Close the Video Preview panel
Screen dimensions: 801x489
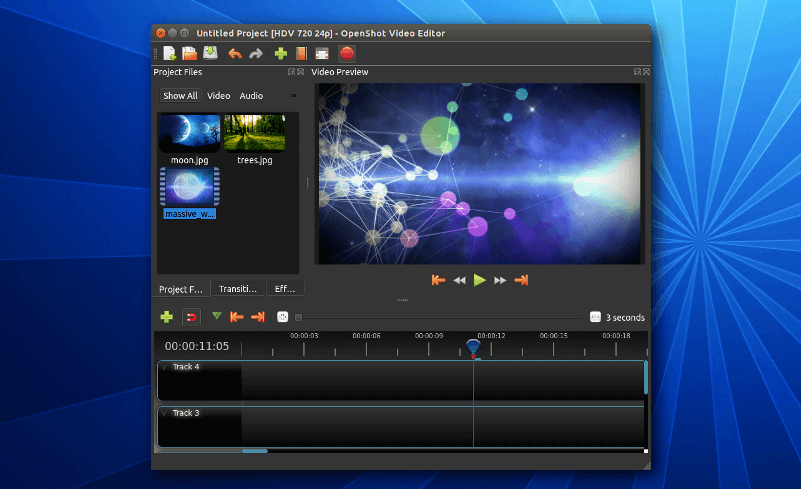(x=646, y=72)
